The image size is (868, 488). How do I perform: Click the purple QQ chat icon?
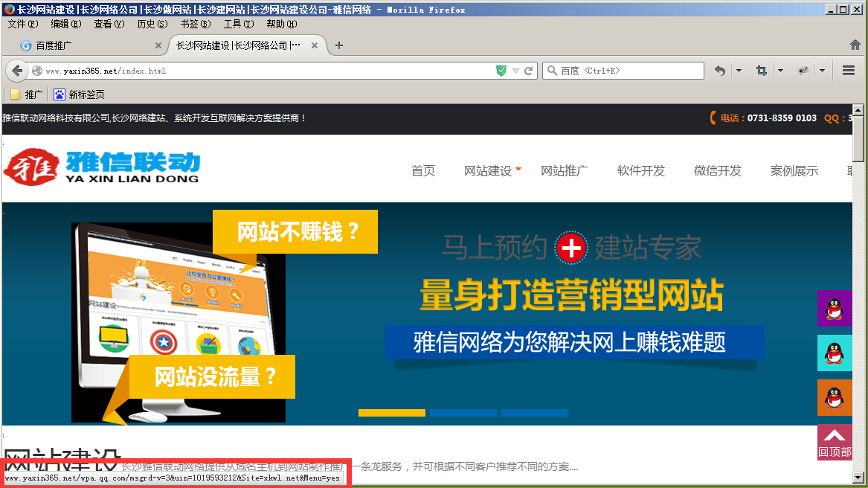coord(835,308)
